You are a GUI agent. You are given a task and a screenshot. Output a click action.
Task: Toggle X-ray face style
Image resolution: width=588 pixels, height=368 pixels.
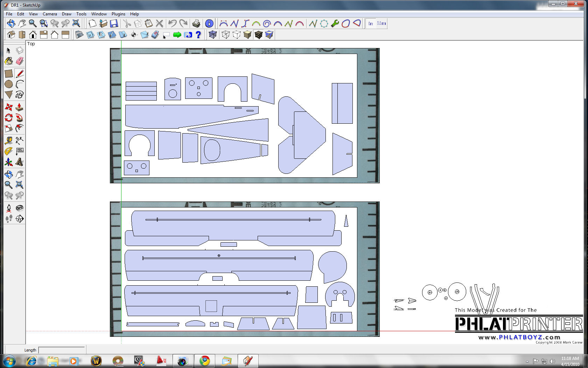pos(212,35)
